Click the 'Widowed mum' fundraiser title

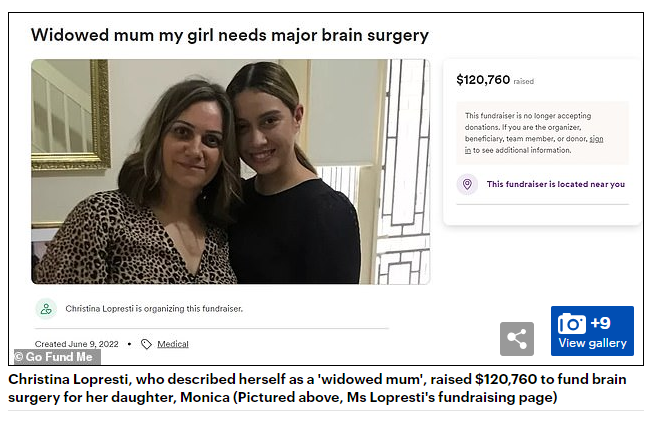point(230,35)
